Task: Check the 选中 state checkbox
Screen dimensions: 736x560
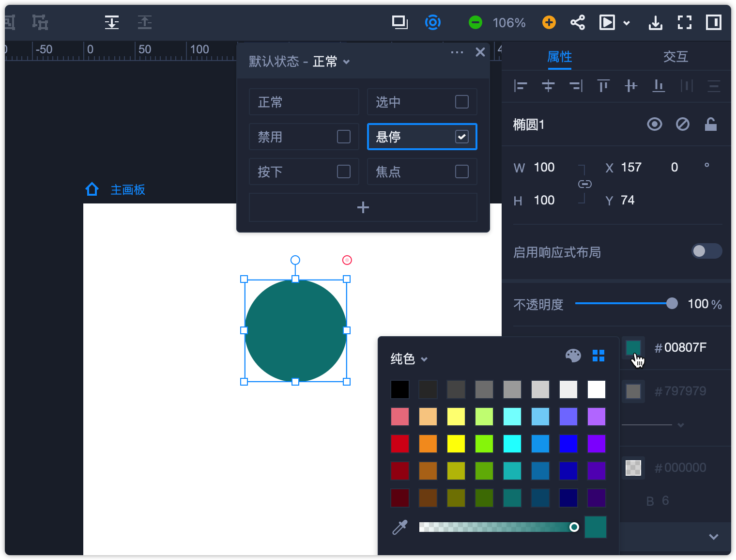Action: click(x=461, y=102)
